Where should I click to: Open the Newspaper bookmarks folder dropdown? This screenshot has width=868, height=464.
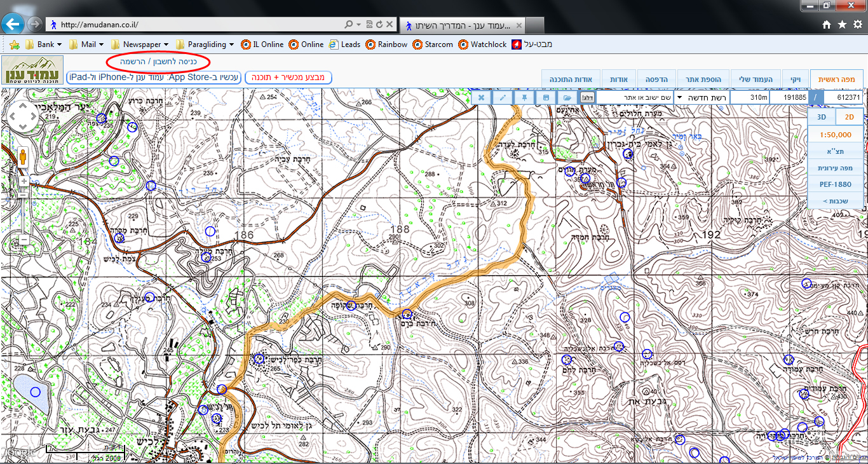pos(140,44)
